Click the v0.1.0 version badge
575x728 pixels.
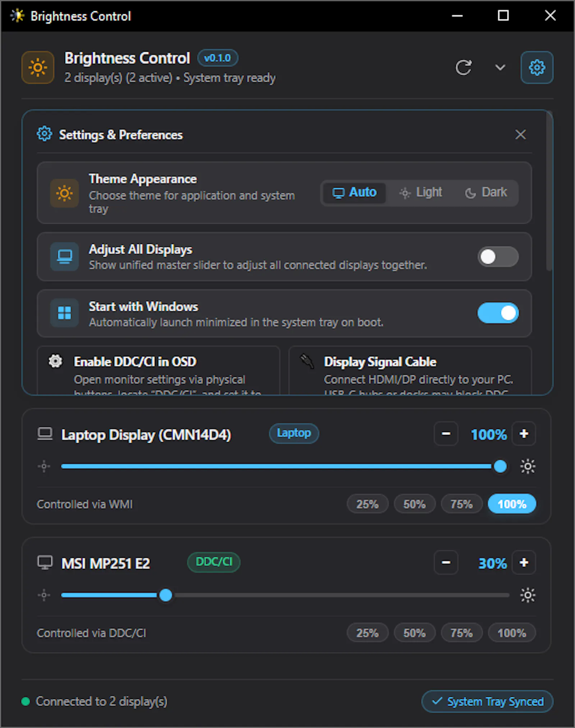pos(218,58)
